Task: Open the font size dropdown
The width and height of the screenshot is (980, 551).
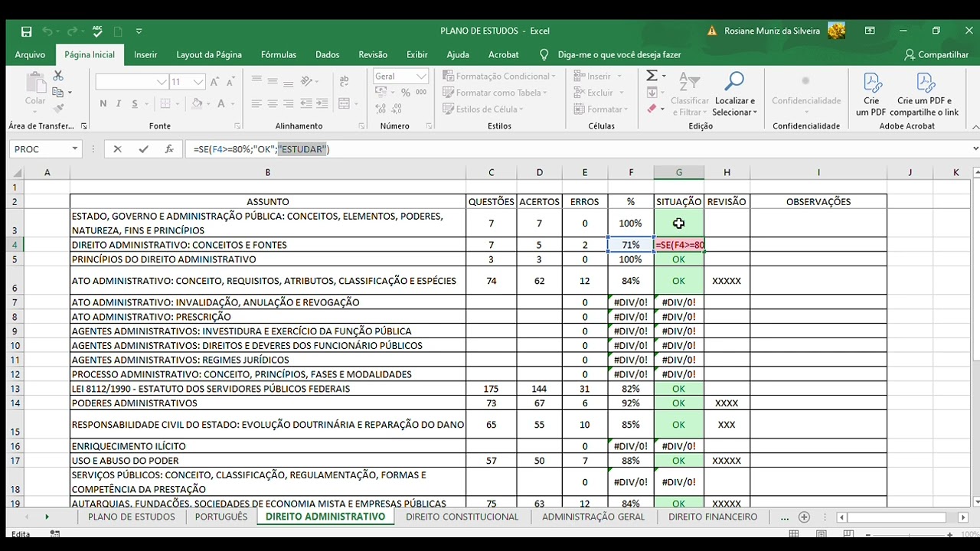Action: click(198, 82)
